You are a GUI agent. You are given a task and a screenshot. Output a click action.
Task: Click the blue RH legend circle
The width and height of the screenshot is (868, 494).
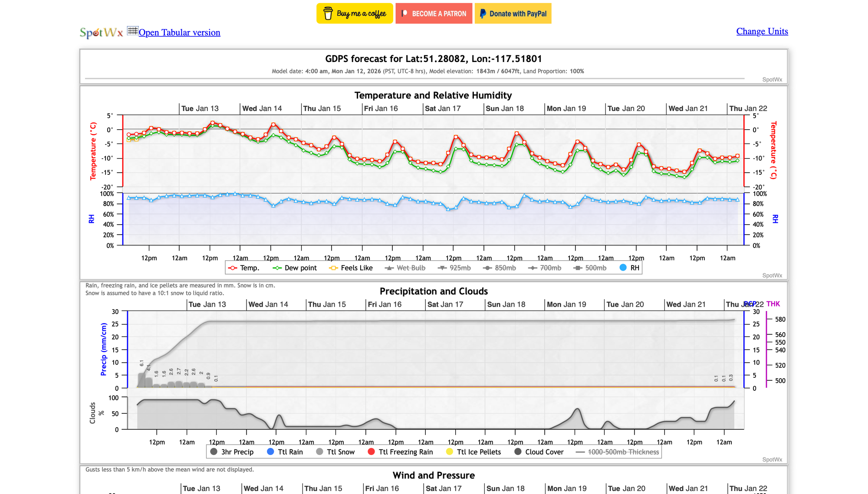(623, 268)
